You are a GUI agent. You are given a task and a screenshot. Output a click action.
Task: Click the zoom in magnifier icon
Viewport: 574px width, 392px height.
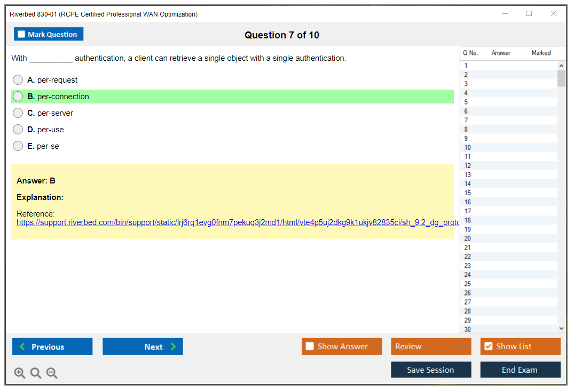(20, 373)
